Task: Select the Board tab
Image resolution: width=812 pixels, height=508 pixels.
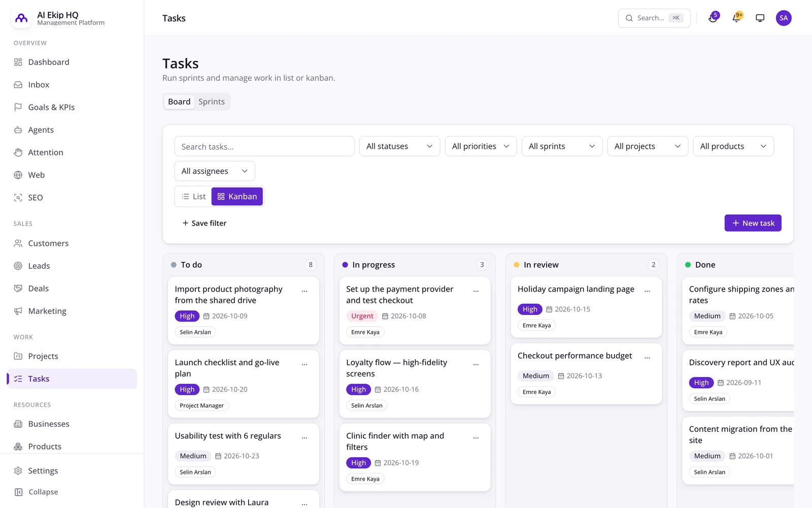Action: pos(179,102)
